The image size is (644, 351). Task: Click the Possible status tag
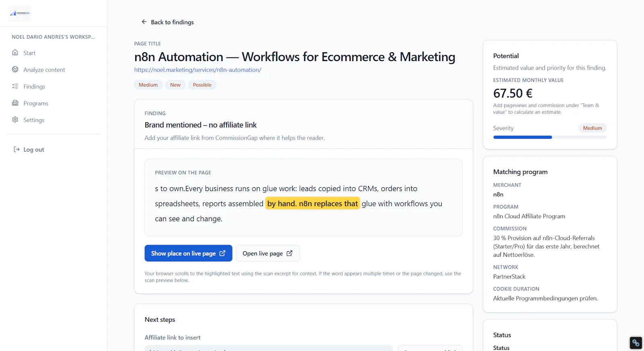(x=202, y=85)
